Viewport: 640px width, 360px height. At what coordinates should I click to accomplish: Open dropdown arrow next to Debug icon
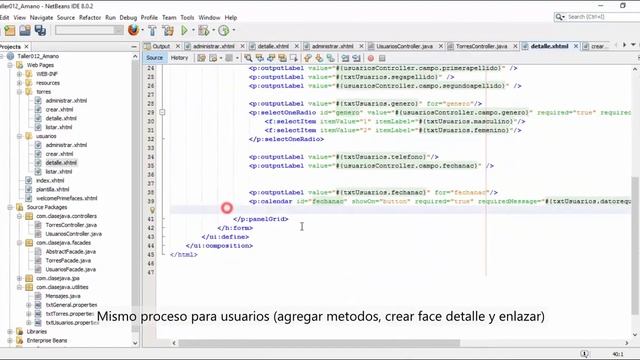click(x=213, y=30)
